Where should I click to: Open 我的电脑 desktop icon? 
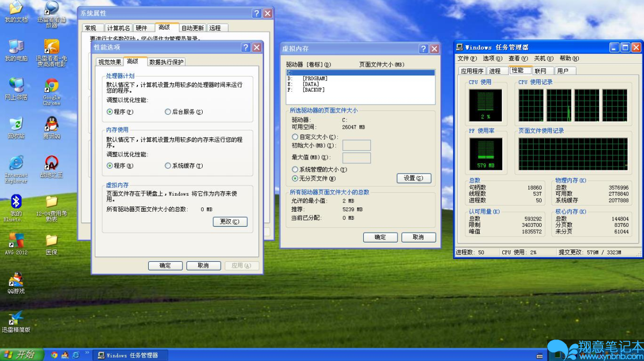coord(16,50)
